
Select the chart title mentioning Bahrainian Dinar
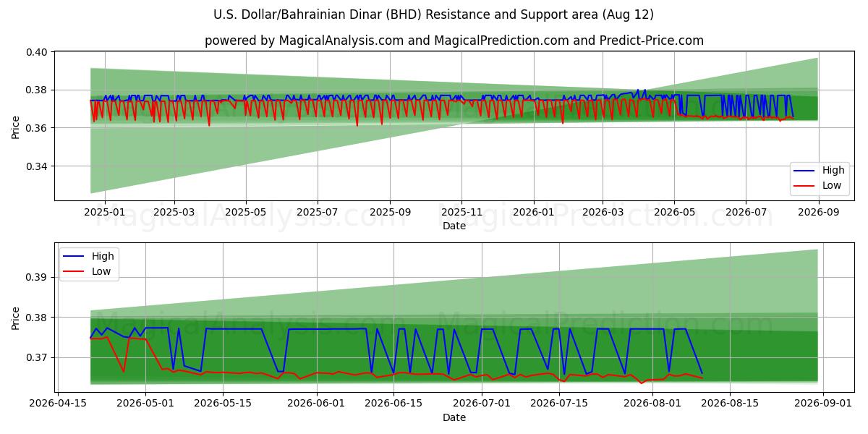point(434,14)
